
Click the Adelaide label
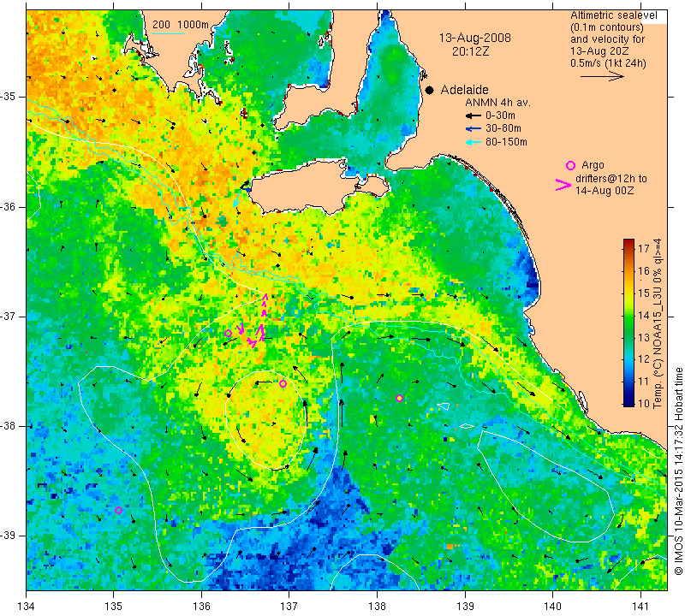[x=464, y=90]
